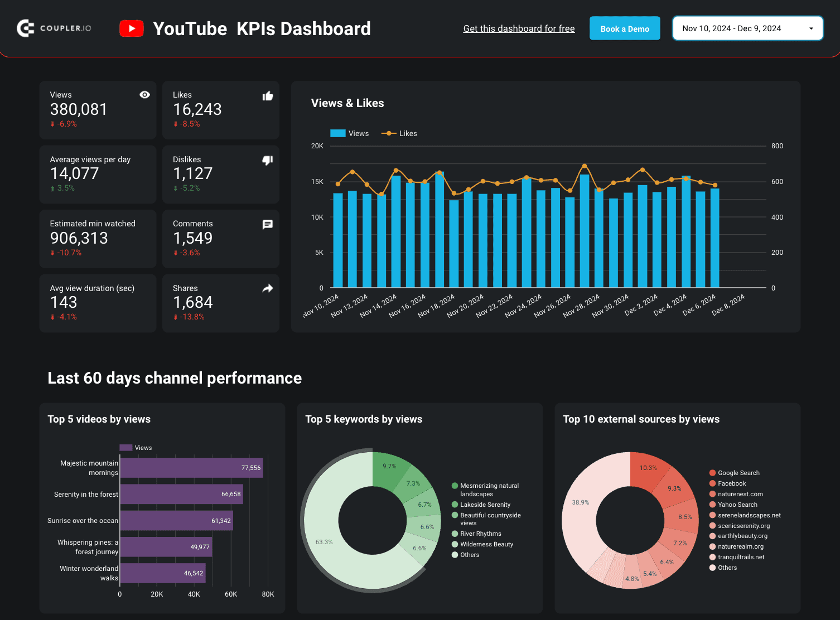The width and height of the screenshot is (840, 620).
Task: Click the thumbs-down icon on Dislikes card
Action: coord(268,160)
